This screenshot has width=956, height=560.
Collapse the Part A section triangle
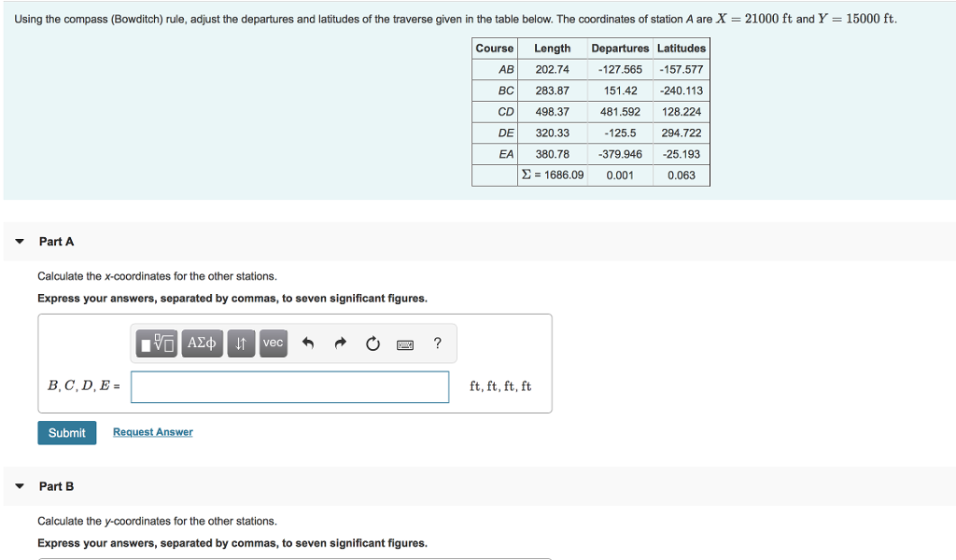coord(20,241)
